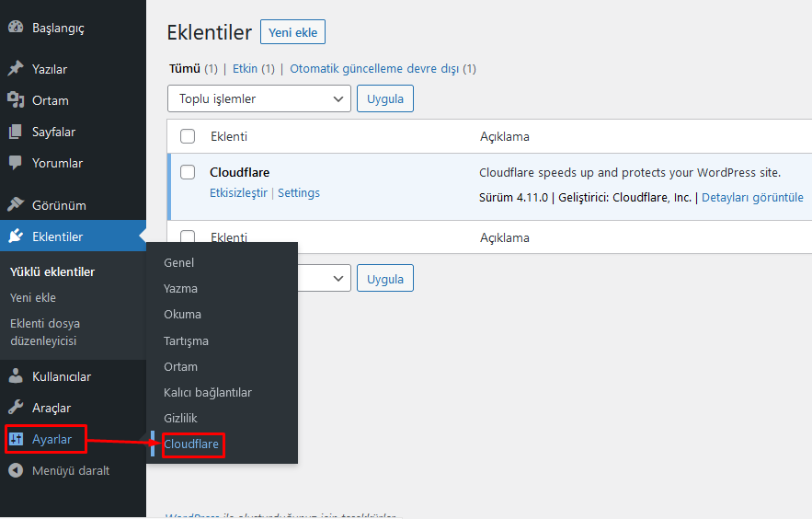Screen dimensions: 812x519
Task: Click the Görünüm paintbrush icon
Action: click(x=16, y=204)
